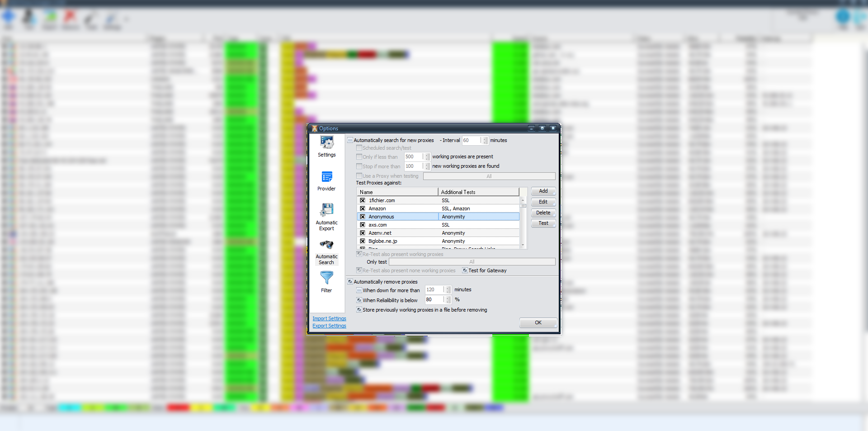This screenshot has height=431, width=868.
Task: Decrease the down-time minutes with down arrow
Action: point(448,292)
